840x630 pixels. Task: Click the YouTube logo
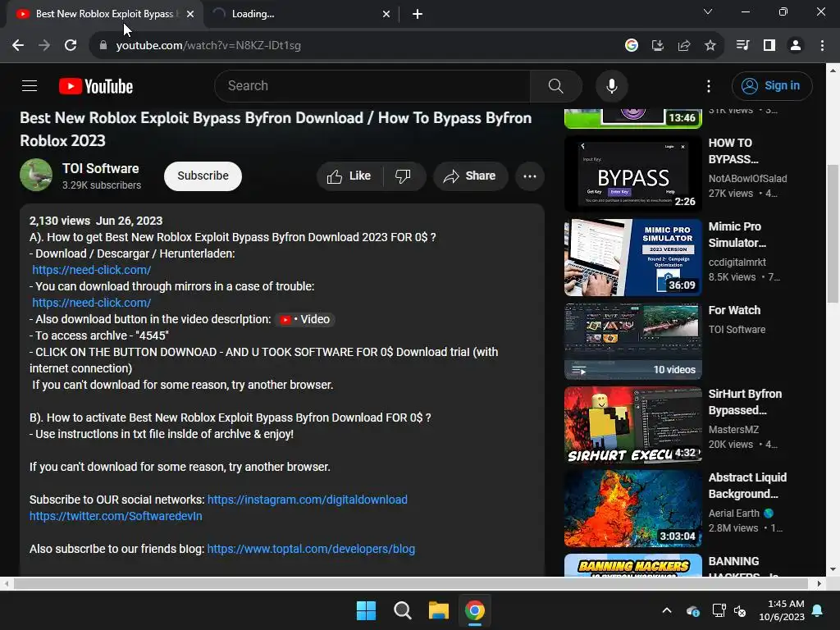pos(96,86)
